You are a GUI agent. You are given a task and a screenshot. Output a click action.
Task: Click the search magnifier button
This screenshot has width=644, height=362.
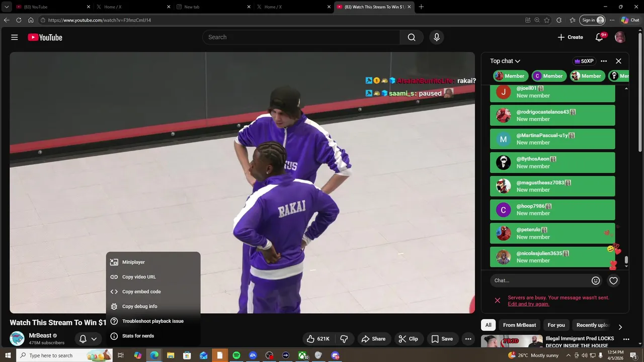[412, 37]
